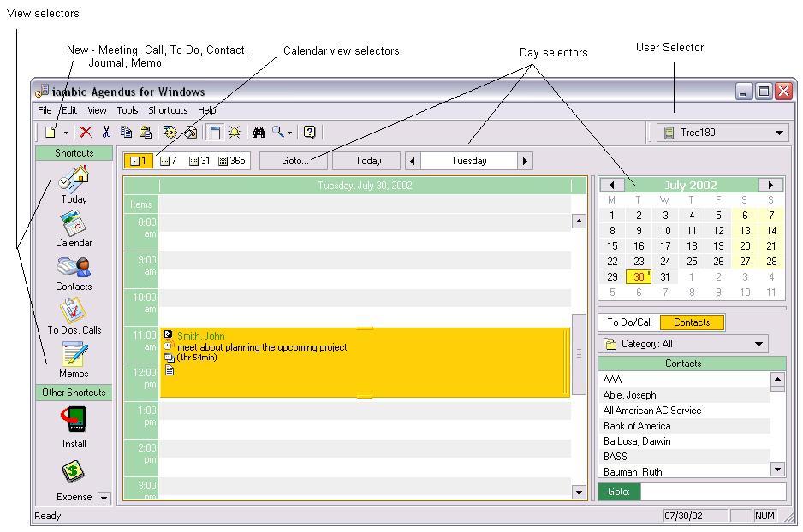Click the red X Delete icon
Screen dimensions: 803x532
(86, 133)
